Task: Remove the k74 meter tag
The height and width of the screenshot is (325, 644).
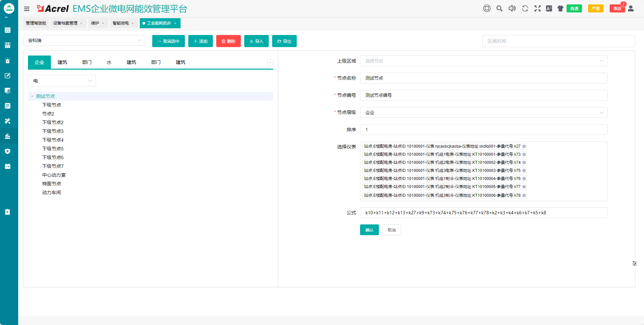Action: [524, 162]
